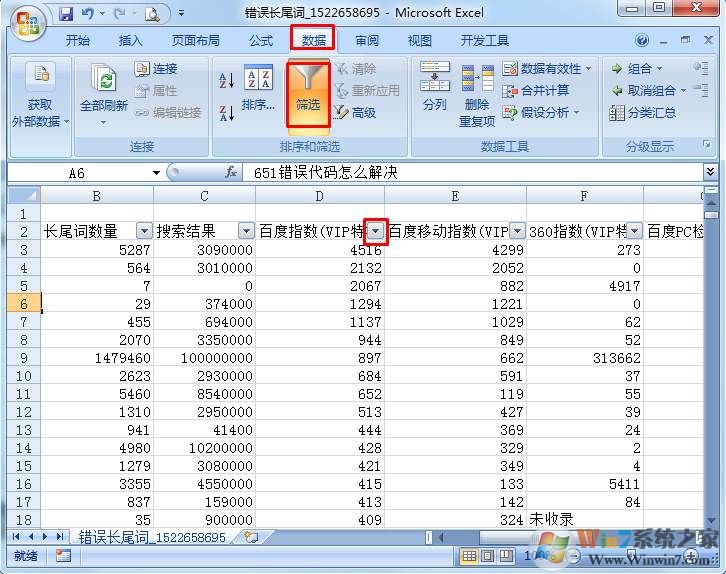Click the 分列 (Text to Columns) icon

tap(435, 88)
